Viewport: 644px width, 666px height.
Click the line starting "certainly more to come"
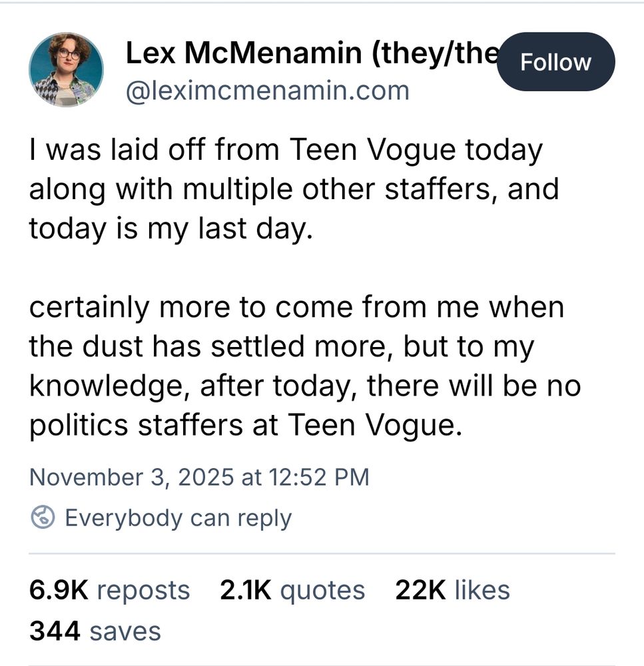pos(296,308)
